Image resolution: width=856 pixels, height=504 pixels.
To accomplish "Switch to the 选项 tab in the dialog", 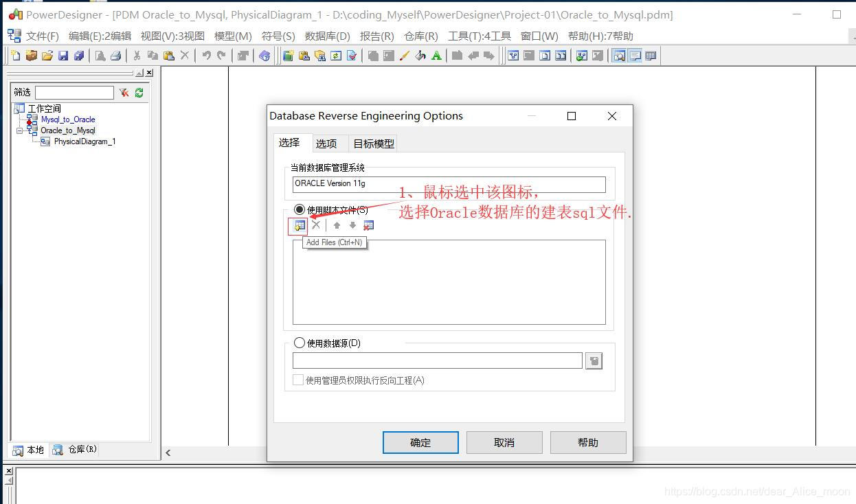I will [x=328, y=144].
